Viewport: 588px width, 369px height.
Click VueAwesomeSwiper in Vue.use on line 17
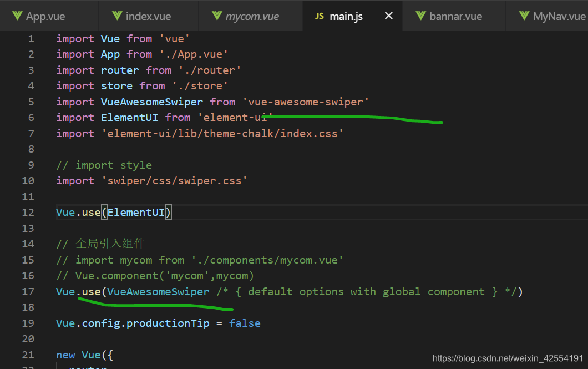(158, 292)
